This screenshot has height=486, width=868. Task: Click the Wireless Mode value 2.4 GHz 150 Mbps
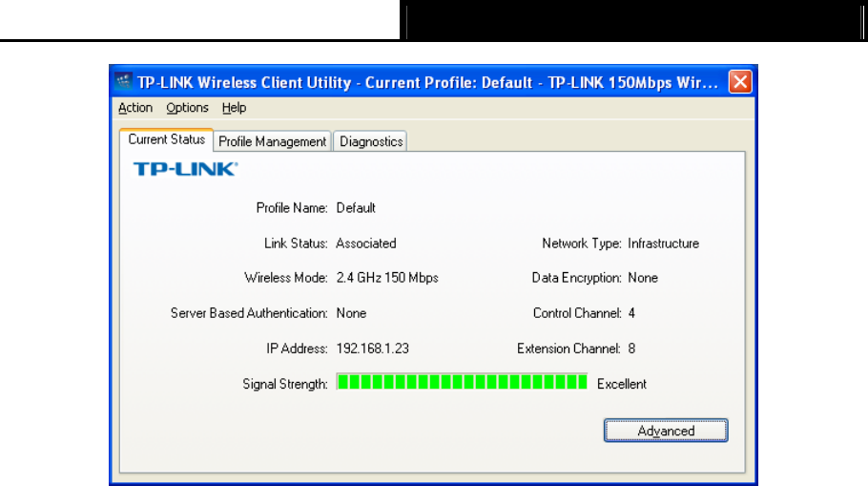pos(387,278)
